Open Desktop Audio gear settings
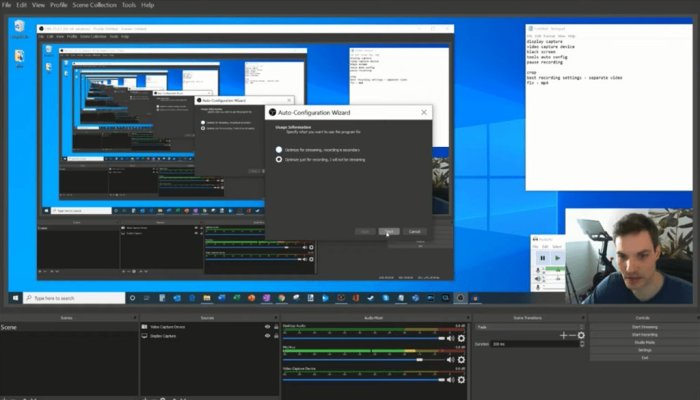 [x=461, y=338]
